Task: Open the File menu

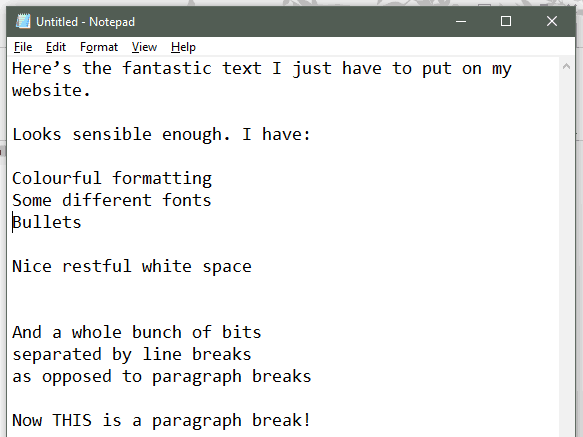Action: coord(23,47)
